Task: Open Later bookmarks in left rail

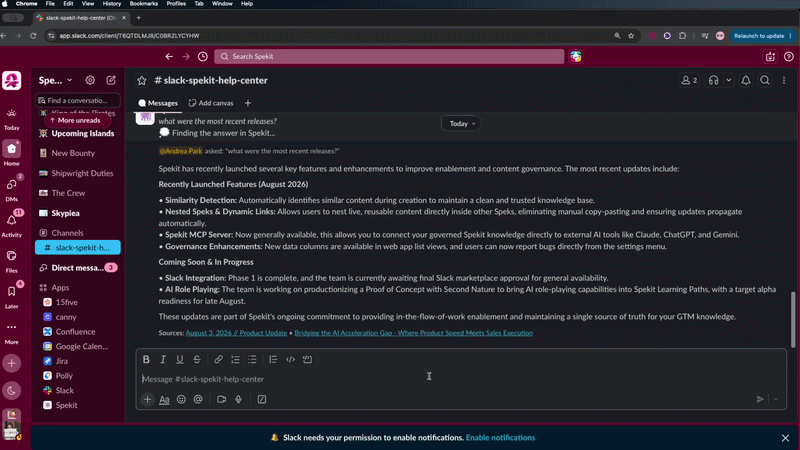Action: 12,295
